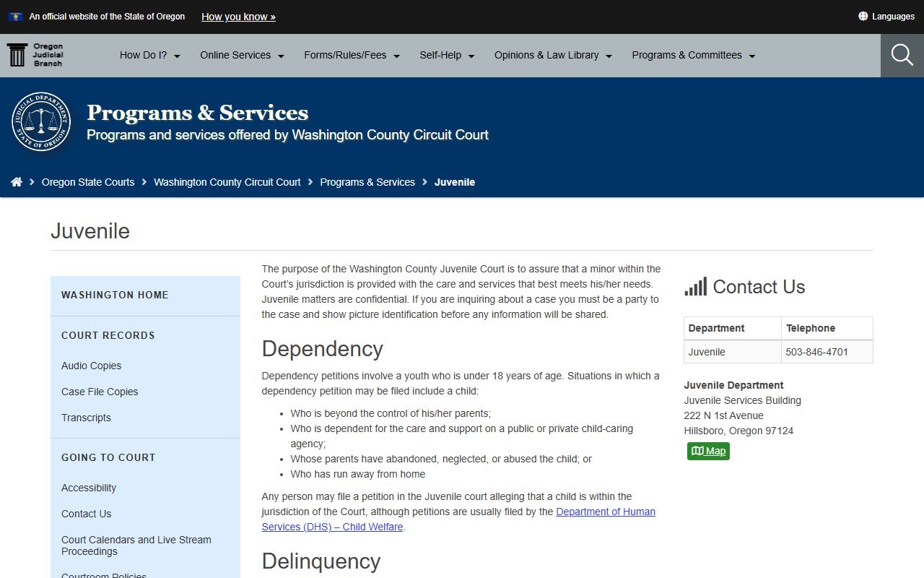The width and height of the screenshot is (924, 578).
Task: Click the Oregon state flag icon
Action: (x=16, y=16)
